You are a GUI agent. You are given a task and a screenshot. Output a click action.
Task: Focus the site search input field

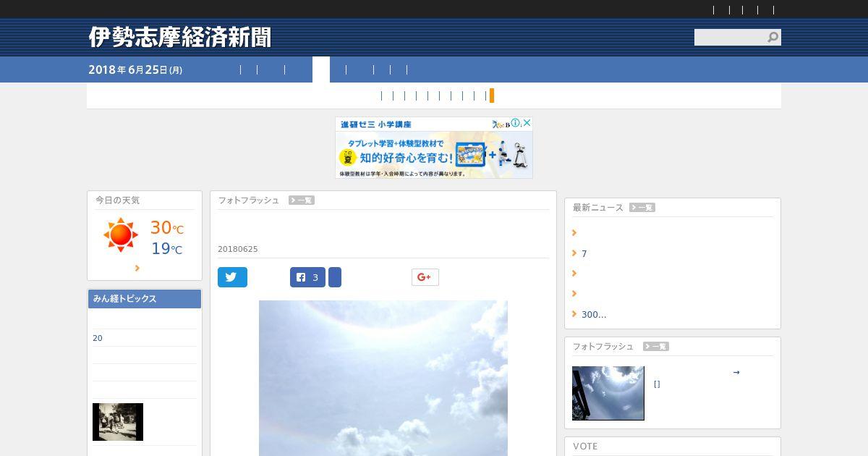point(730,37)
